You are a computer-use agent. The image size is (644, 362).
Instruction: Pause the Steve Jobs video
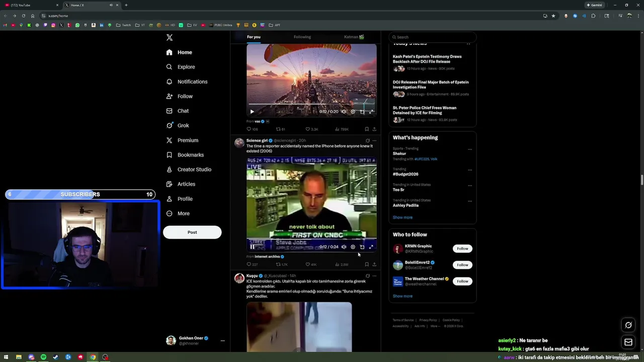[x=252, y=247]
